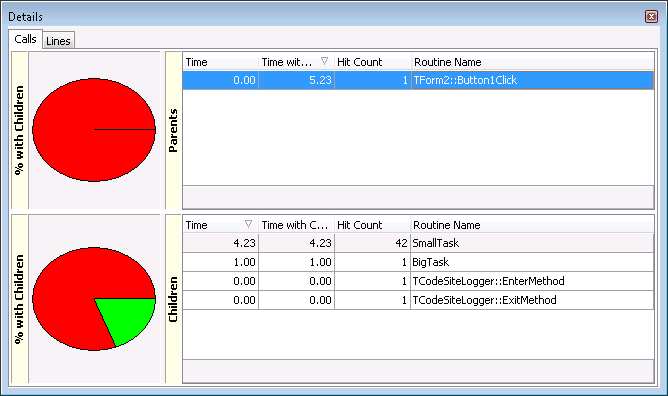The width and height of the screenshot is (668, 396).
Task: Click the Time header in Parents table
Action: [221, 62]
